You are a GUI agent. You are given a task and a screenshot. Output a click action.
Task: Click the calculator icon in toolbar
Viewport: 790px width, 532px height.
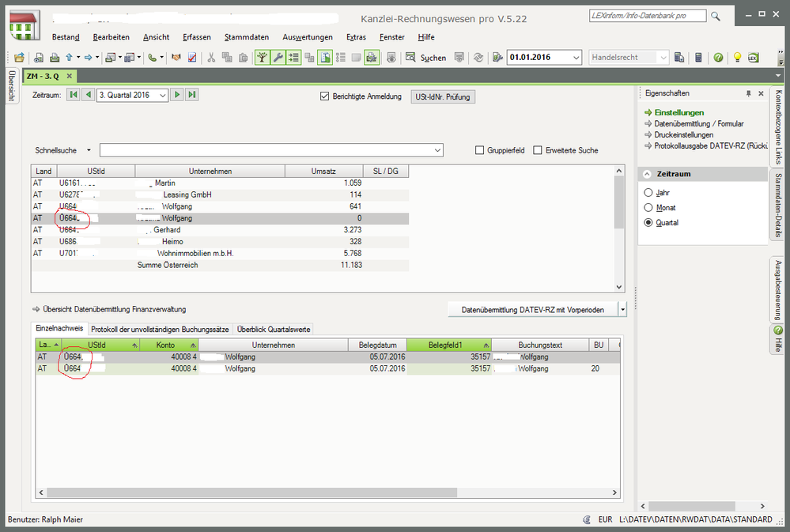(x=698, y=58)
